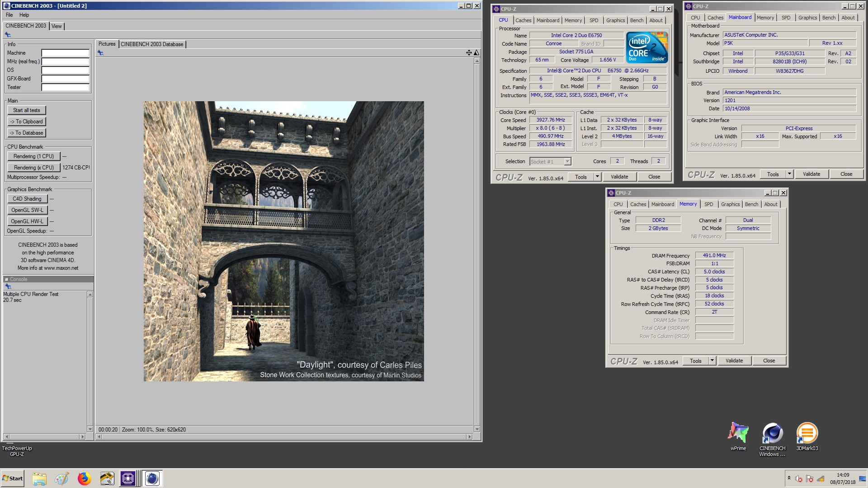868x488 pixels.
Task: Run the C4D Shading test
Action: [x=27, y=199]
